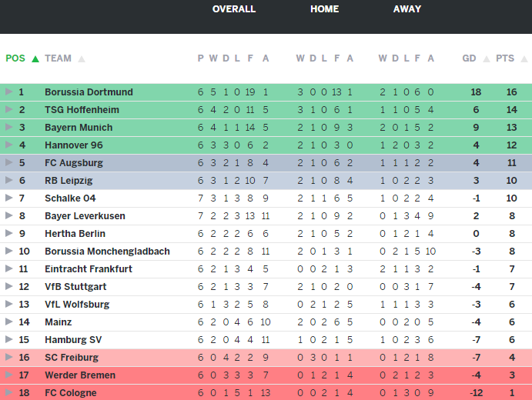Expand the Bayern Munich row arrow
Viewport: 532px width, 400px height.
(x=8, y=128)
